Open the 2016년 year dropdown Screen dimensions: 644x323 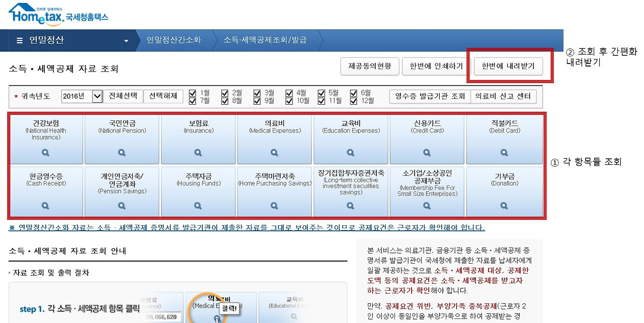point(82,96)
